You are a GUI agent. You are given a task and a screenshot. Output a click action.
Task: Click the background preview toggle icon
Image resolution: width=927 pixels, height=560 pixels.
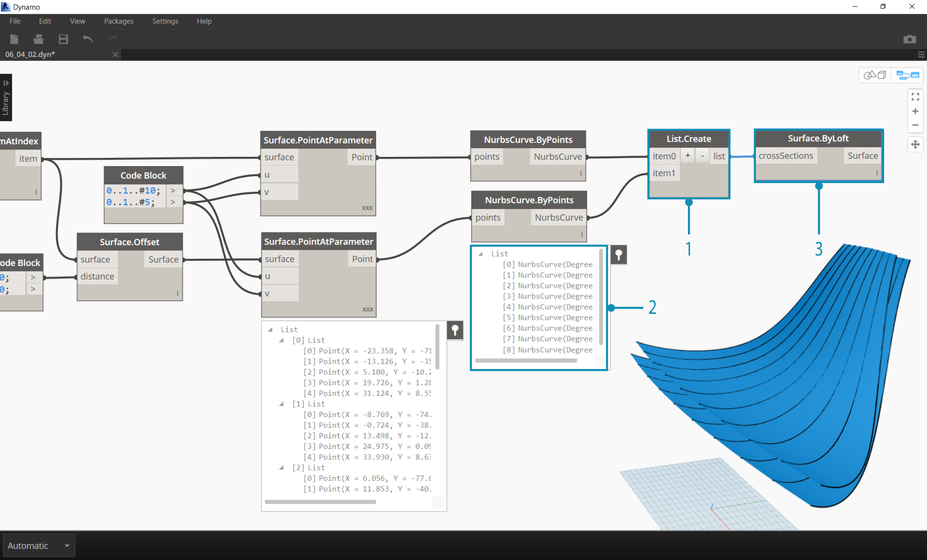pos(875,74)
